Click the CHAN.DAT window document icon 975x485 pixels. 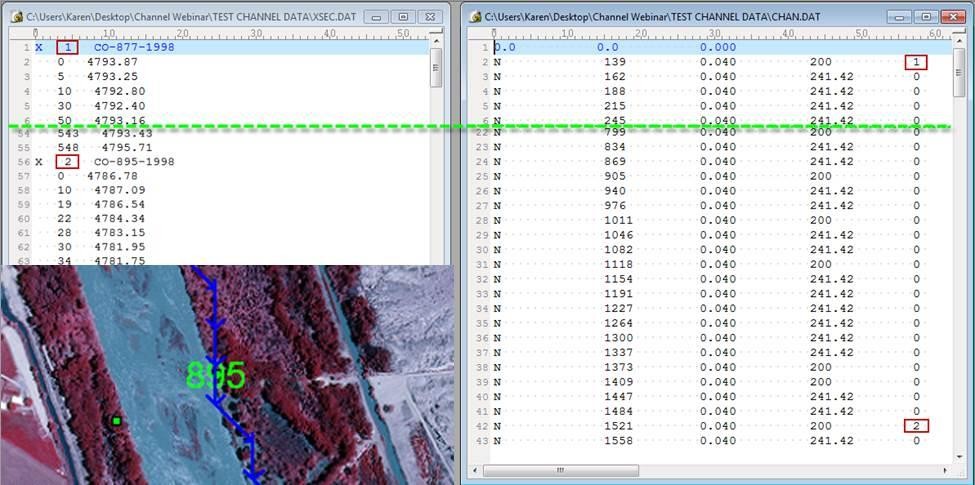[x=476, y=17]
